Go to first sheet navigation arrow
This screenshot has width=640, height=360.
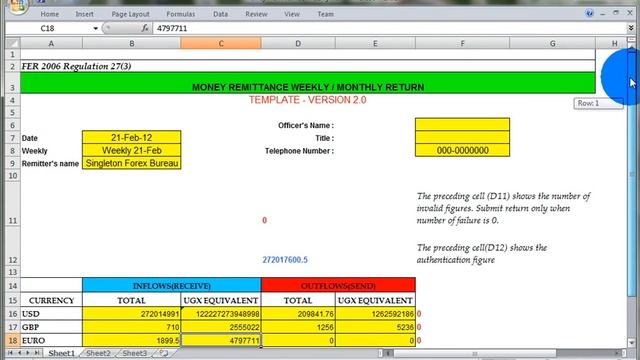[10, 353]
